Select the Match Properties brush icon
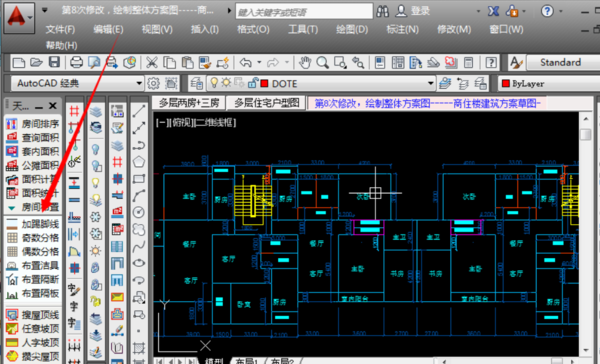This screenshot has height=364, width=600. click(x=205, y=62)
